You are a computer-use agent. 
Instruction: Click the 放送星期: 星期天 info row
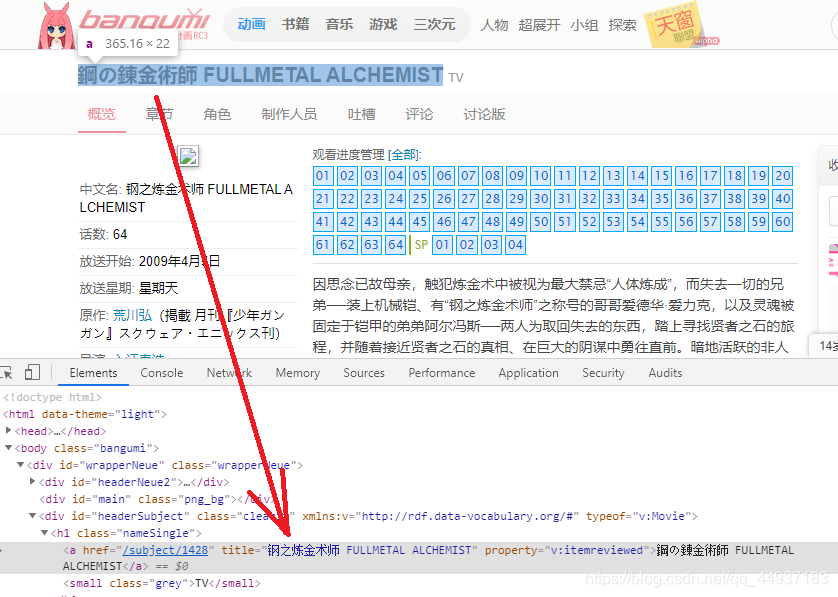[x=188, y=289]
